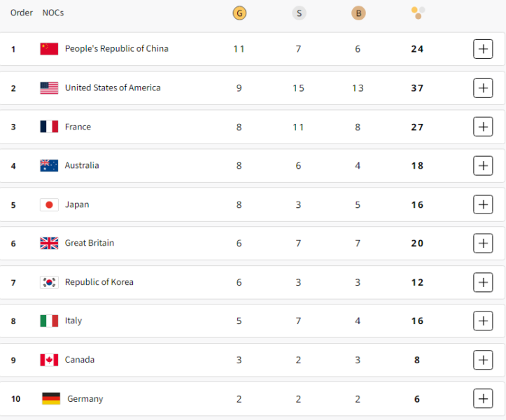Image resolution: width=506 pixels, height=420 pixels.
Task: Click the China flag icon
Action: tap(49, 49)
